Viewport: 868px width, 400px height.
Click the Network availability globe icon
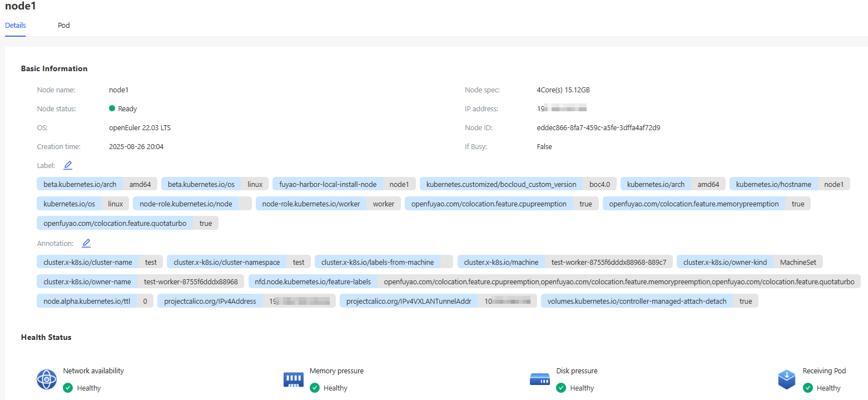(x=47, y=379)
